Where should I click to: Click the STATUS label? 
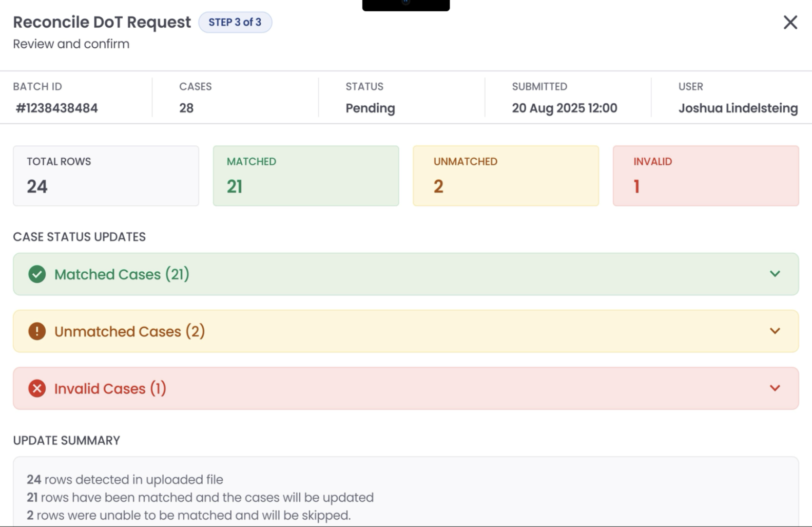(x=364, y=87)
